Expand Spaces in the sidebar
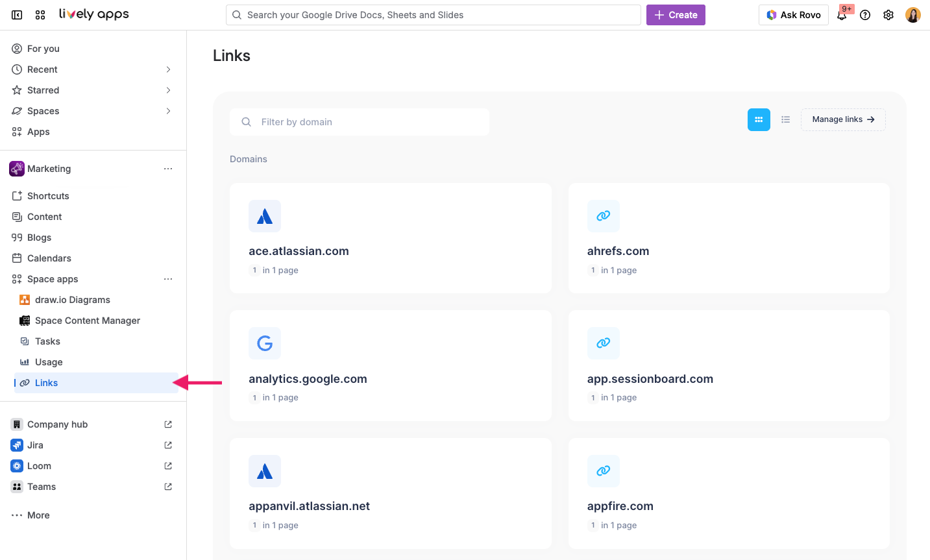This screenshot has width=930, height=560. coord(168,110)
